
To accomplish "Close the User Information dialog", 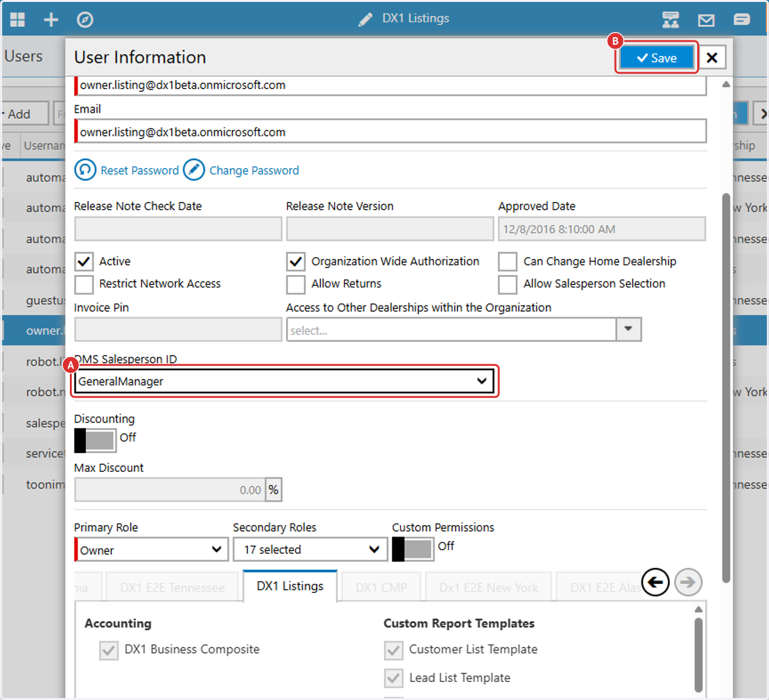I will click(712, 58).
